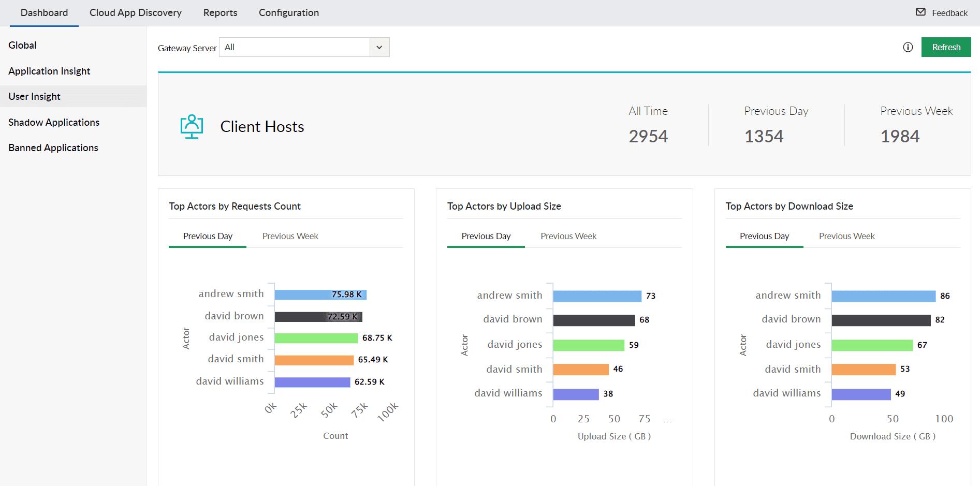Click the Client Hosts person icon
Viewport: 980px width, 486px height.
click(191, 126)
